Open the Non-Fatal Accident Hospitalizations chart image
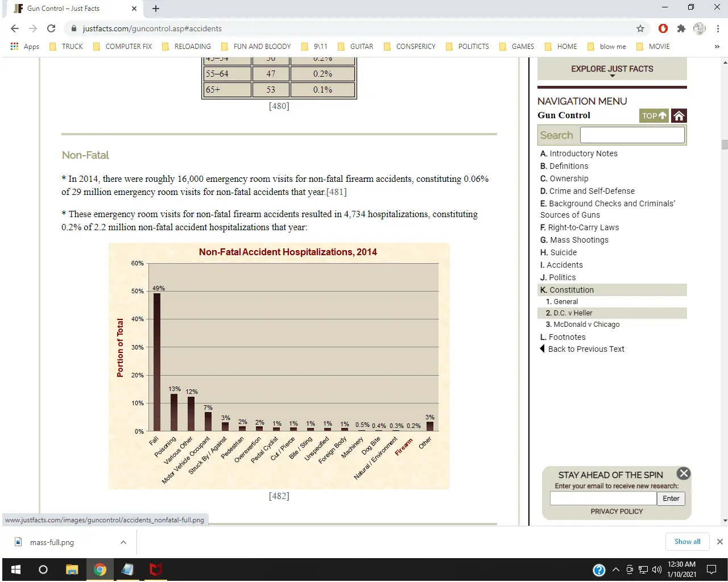The image size is (728, 582). 279,366
